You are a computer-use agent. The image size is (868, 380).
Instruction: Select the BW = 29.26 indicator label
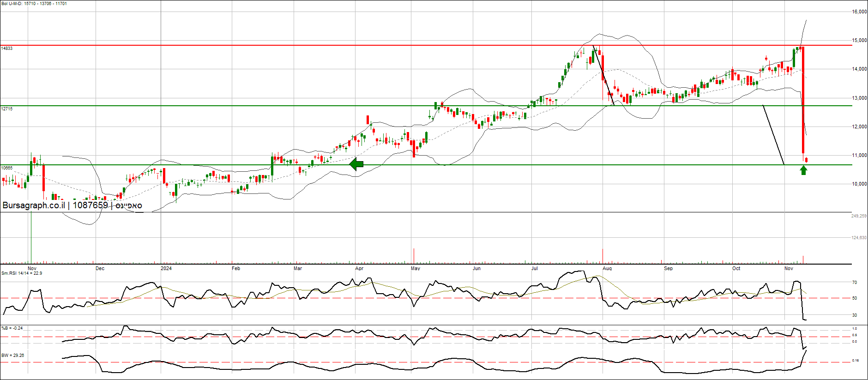point(13,356)
